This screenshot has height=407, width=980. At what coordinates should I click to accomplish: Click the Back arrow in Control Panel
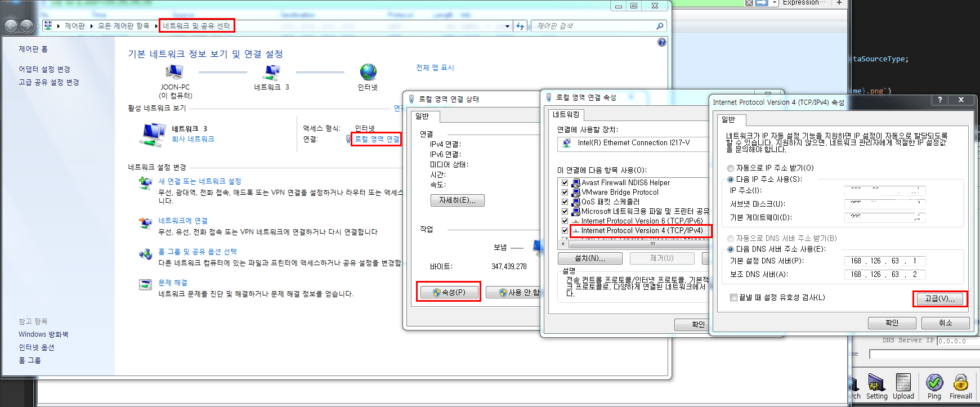(11, 26)
